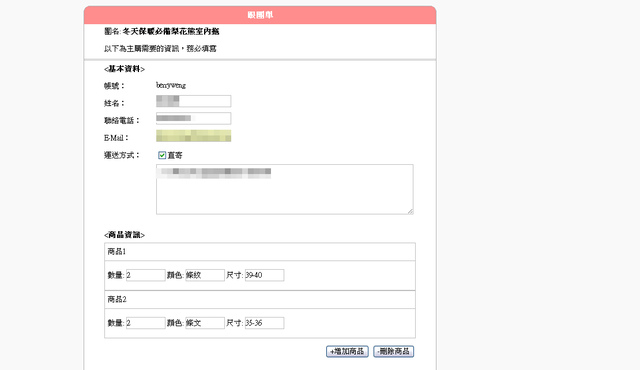The image size is (640, 370).
Task: Click the 團名 group title text
Action: [x=162, y=31]
